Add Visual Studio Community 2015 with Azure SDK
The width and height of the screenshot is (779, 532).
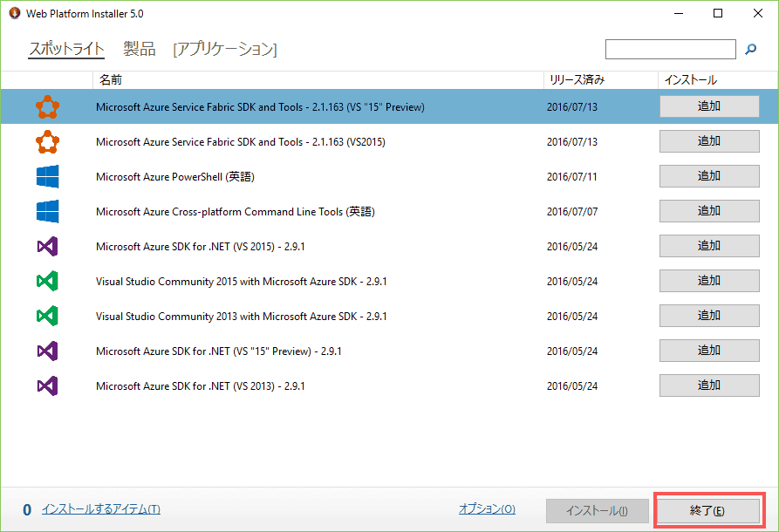709,281
